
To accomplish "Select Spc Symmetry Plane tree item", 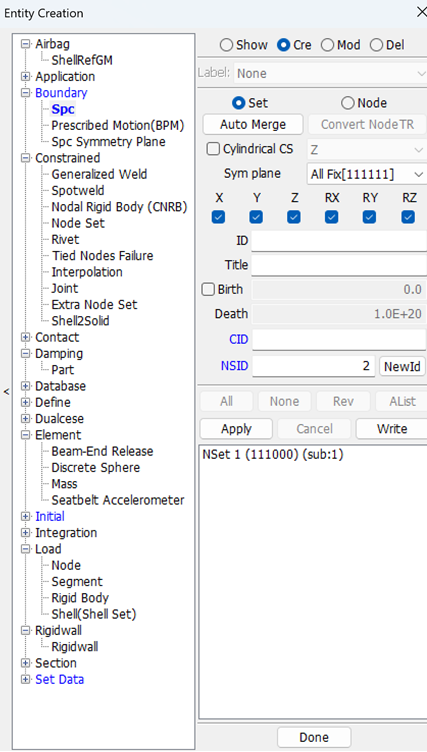I will point(108,142).
